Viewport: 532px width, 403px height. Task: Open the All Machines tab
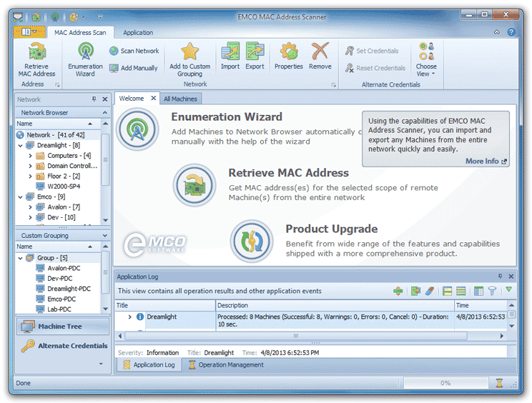click(x=180, y=99)
